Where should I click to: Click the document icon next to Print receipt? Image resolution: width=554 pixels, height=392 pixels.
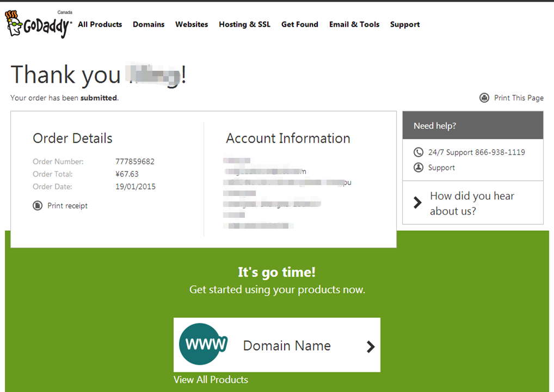[x=38, y=206]
